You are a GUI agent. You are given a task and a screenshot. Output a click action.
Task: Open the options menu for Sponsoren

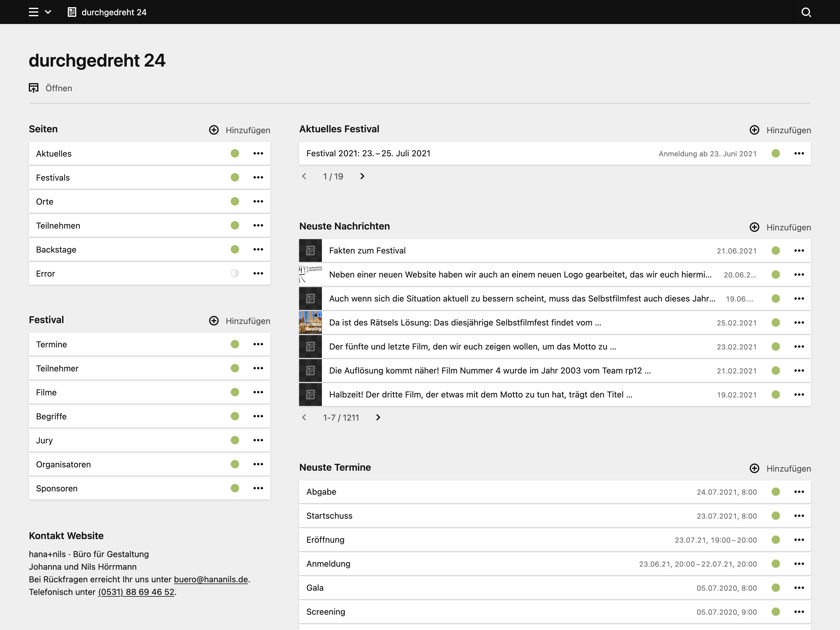258,488
